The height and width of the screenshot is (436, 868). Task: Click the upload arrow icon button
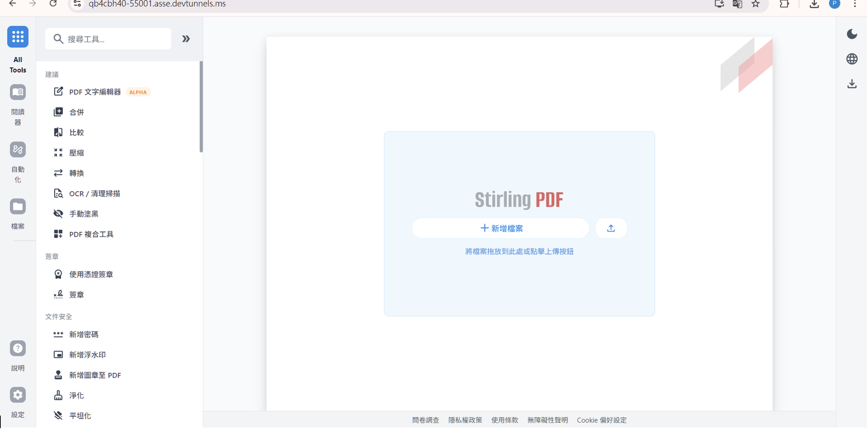[x=611, y=229]
